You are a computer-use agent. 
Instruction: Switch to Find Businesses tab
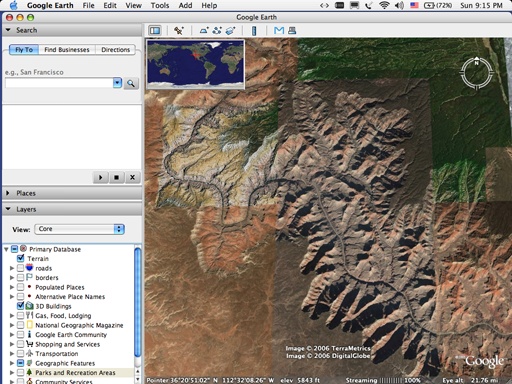tap(67, 50)
